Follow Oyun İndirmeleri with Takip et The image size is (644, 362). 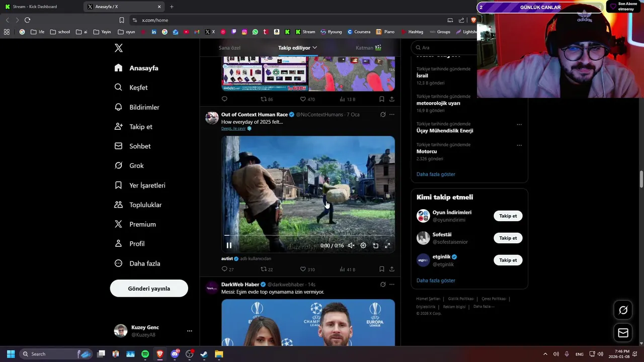[508, 216]
